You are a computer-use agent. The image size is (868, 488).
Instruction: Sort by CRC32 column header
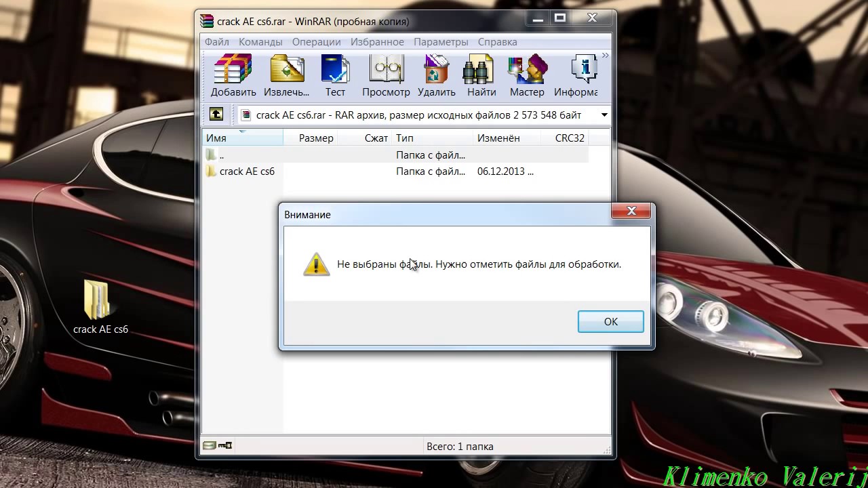pos(564,138)
